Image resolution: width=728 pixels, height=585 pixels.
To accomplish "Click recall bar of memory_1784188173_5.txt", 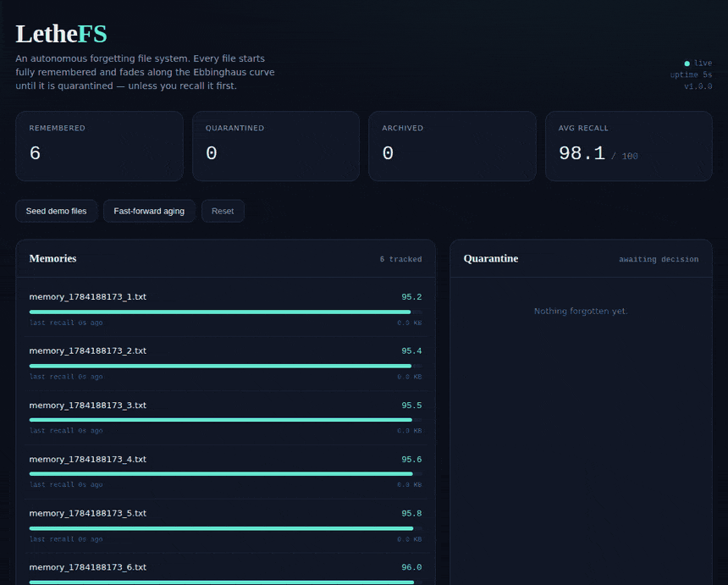I will pos(226,528).
